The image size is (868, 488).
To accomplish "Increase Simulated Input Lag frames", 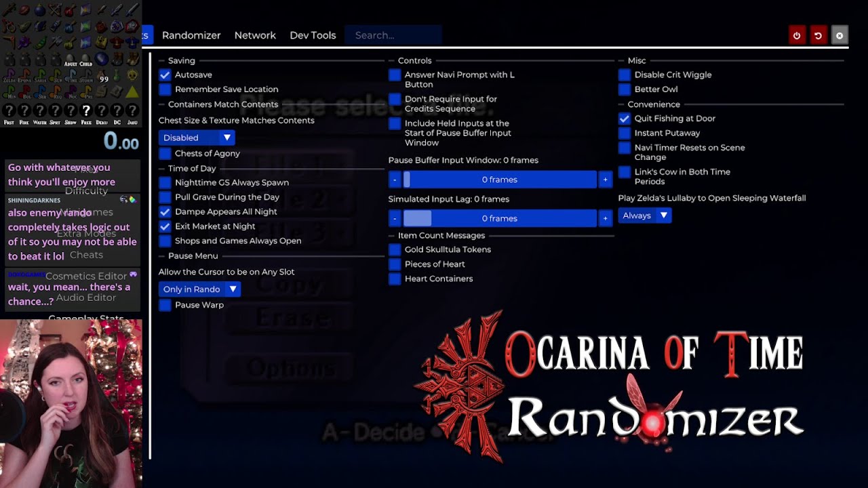I will [605, 218].
